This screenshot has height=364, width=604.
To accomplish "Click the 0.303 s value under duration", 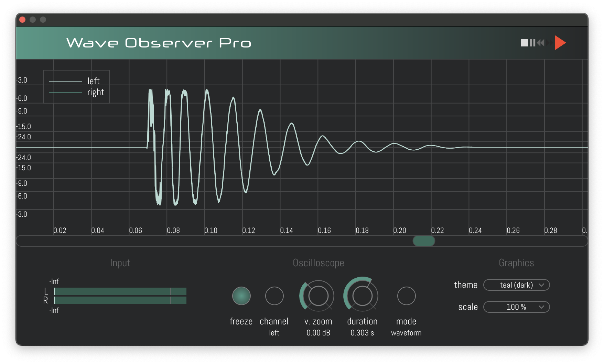I will (x=362, y=333).
